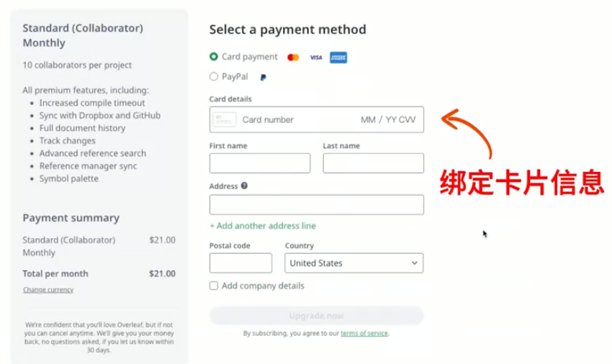Focus the First name text box

click(260, 163)
